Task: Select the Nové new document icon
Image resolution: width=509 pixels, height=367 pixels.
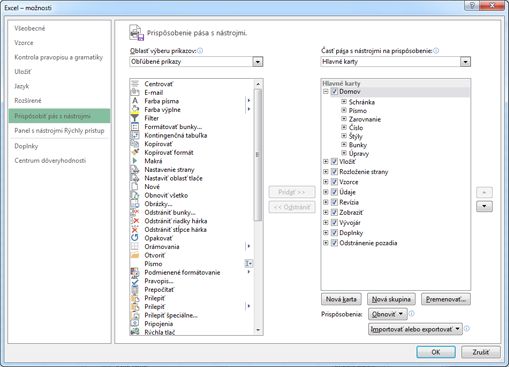Action: pos(135,187)
